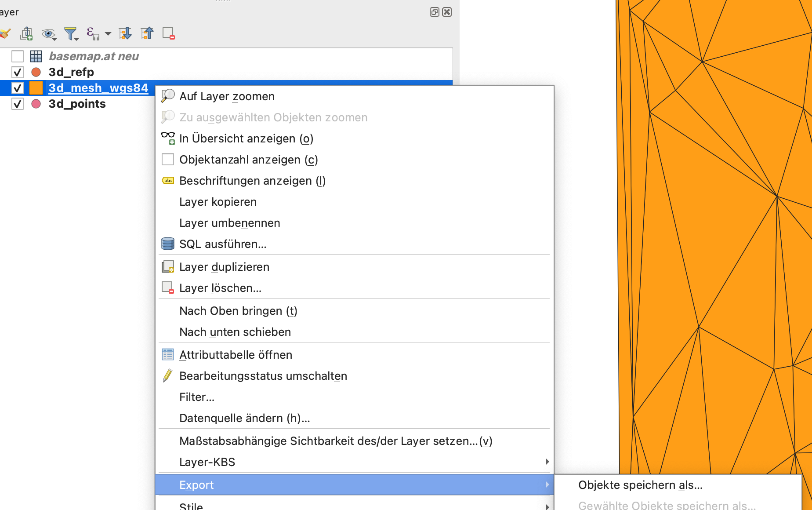Choose In Übersicht anzeigen (o)

(x=355, y=138)
